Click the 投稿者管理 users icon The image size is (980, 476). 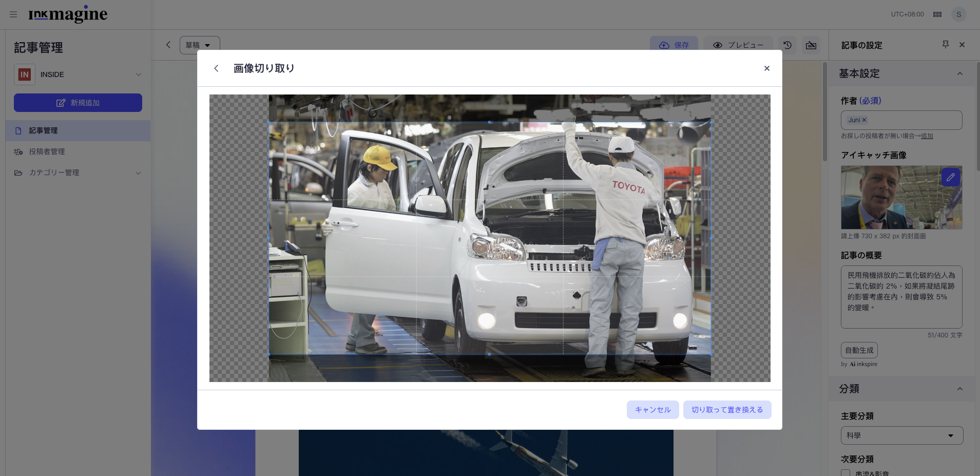pos(18,152)
